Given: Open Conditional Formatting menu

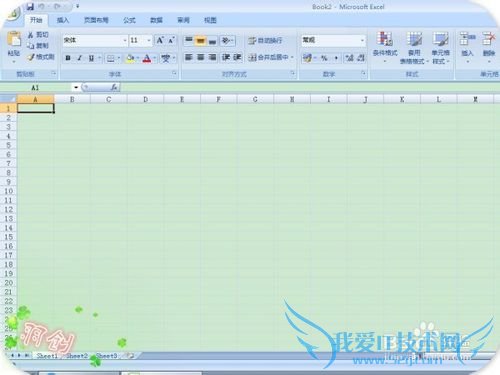Looking at the screenshot, I should 385,47.
